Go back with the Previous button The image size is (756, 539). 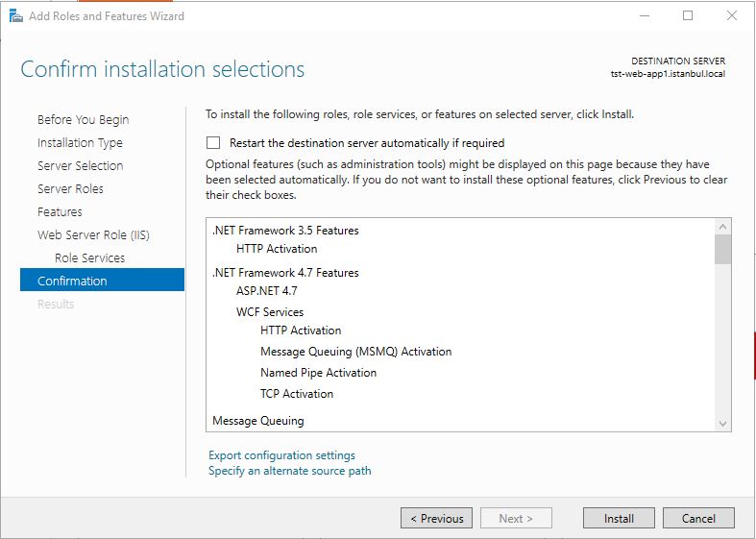[x=436, y=518]
